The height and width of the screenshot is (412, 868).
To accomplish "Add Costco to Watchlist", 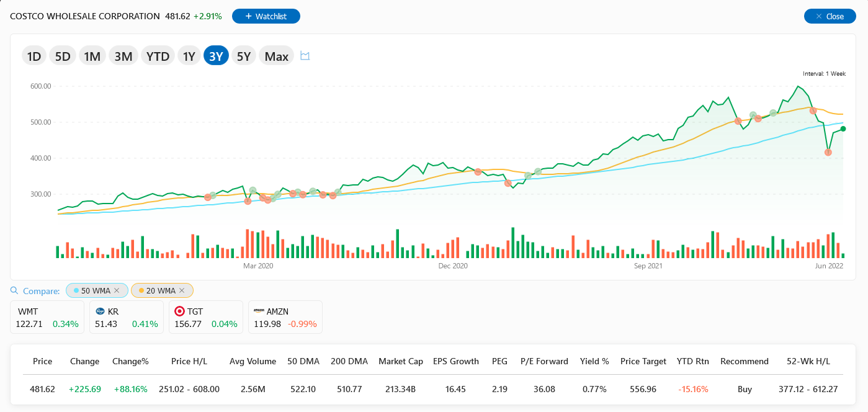I will pyautogui.click(x=266, y=16).
